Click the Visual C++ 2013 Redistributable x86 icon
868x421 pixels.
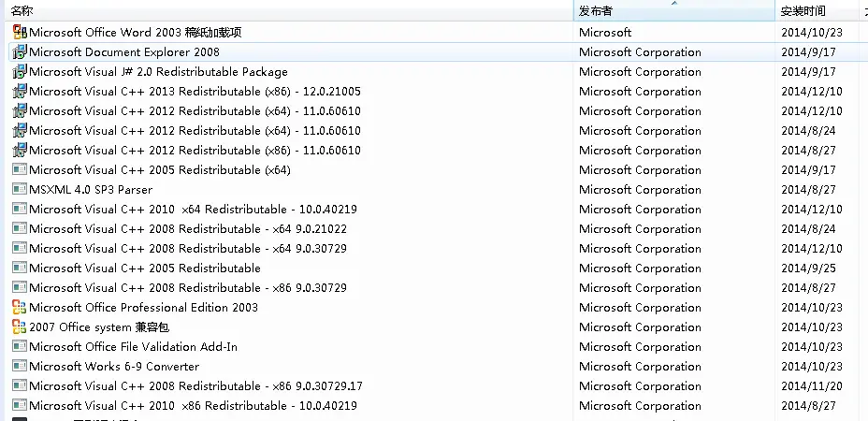pyautogui.click(x=20, y=92)
